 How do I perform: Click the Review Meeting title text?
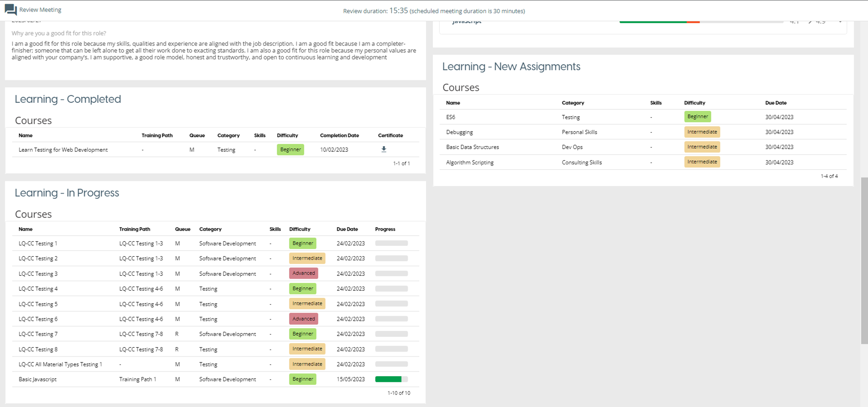point(40,10)
